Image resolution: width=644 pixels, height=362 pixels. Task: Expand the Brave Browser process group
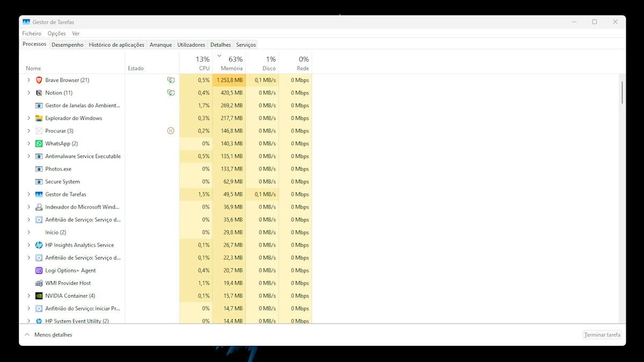[x=29, y=80]
